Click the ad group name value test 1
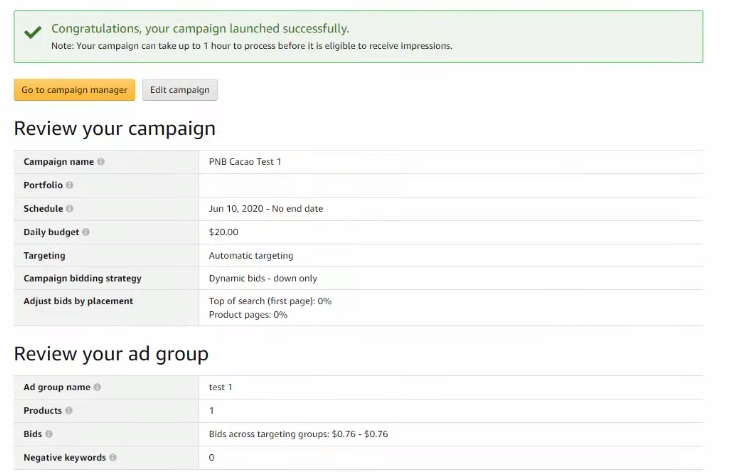 click(x=221, y=387)
